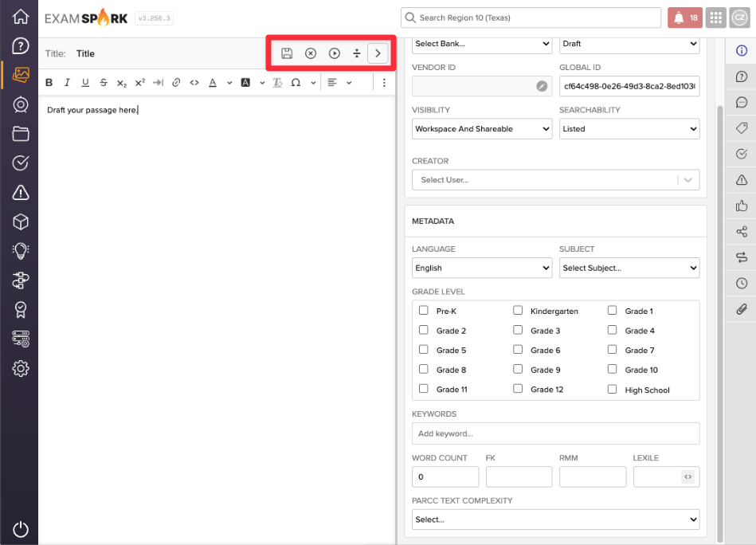The height and width of the screenshot is (545, 756).
Task: Click the text color A icon
Action: point(213,83)
